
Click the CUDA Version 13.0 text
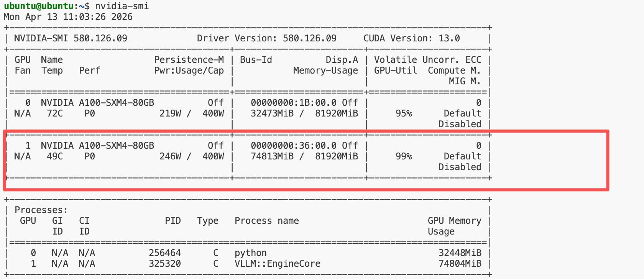[411, 38]
